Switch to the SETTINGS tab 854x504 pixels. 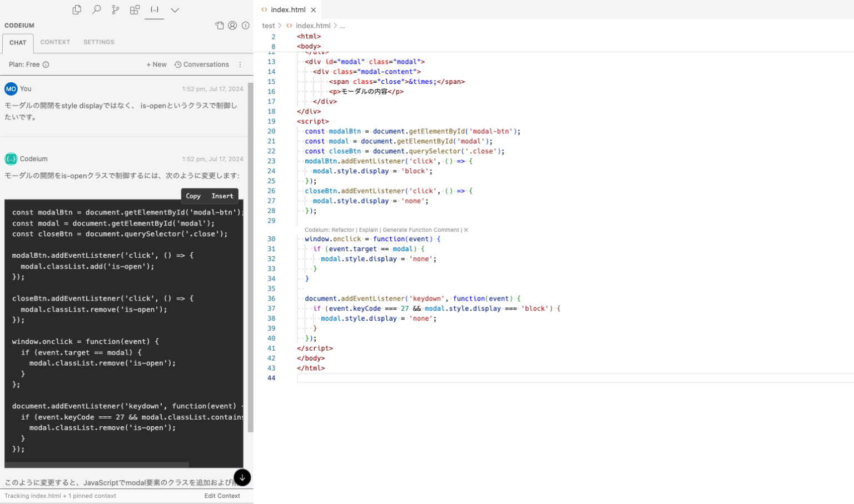tap(98, 42)
